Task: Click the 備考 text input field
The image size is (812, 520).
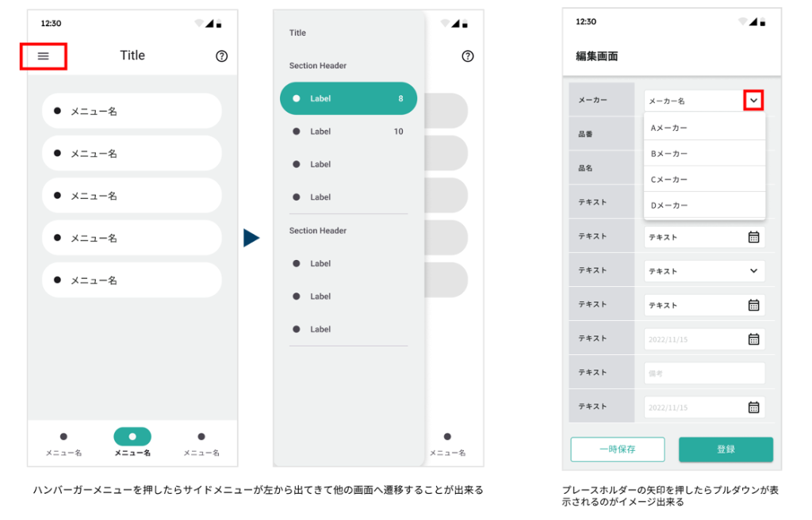Action: 704,373
